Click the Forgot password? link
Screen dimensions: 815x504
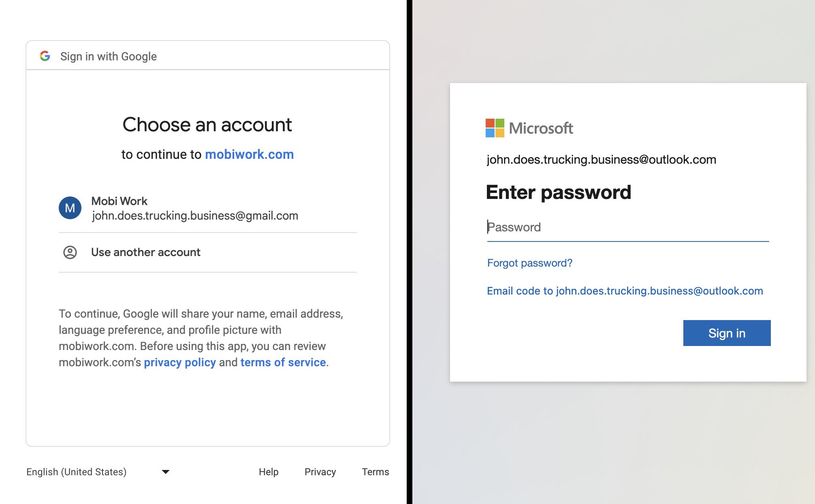tap(529, 263)
